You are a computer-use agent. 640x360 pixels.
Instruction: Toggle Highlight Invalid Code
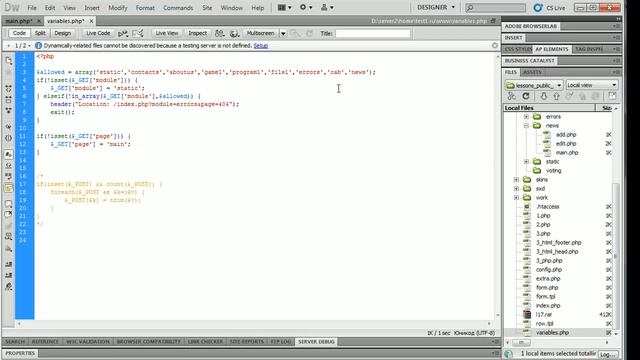pos(9,165)
